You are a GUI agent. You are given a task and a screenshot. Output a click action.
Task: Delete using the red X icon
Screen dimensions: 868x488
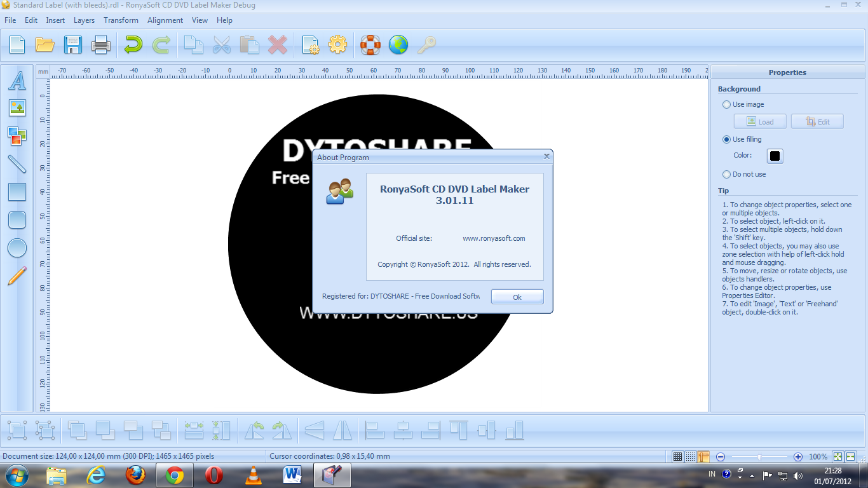click(278, 44)
